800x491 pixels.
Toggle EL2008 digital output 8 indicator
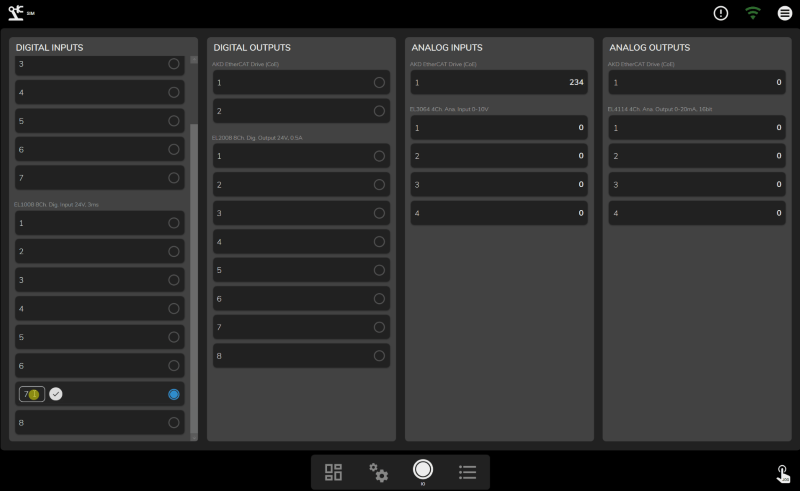(x=379, y=356)
